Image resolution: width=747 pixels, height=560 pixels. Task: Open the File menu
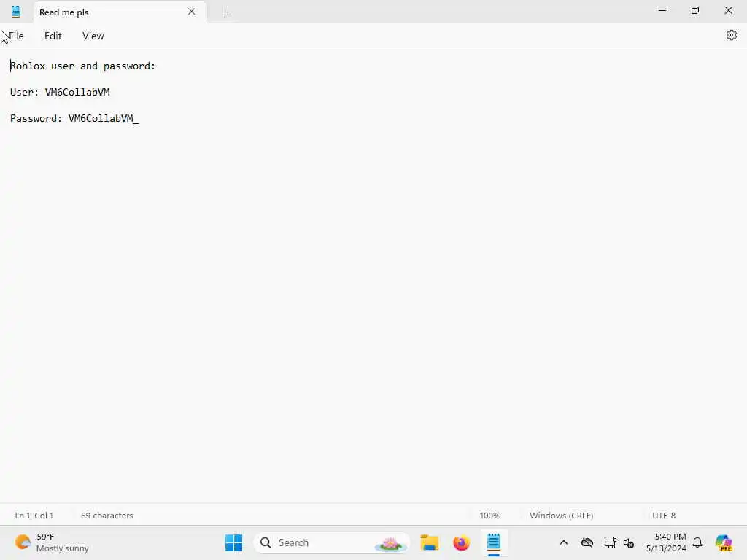point(16,36)
